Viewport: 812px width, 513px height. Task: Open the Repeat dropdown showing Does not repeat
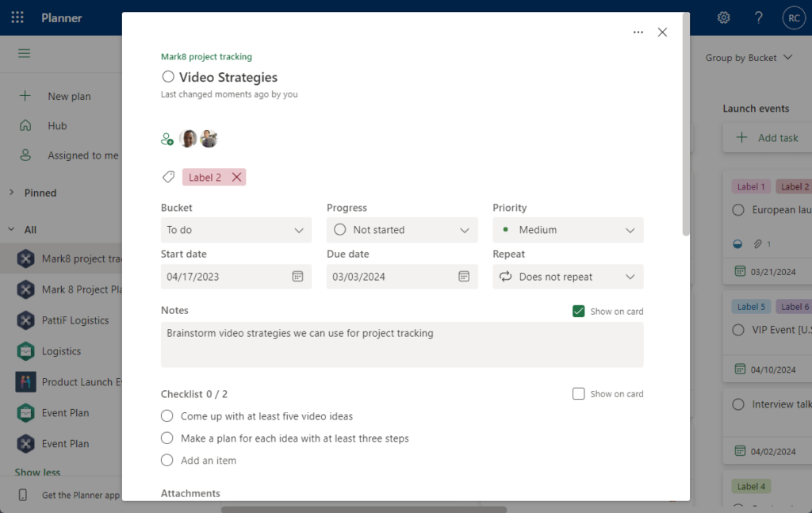[568, 277]
